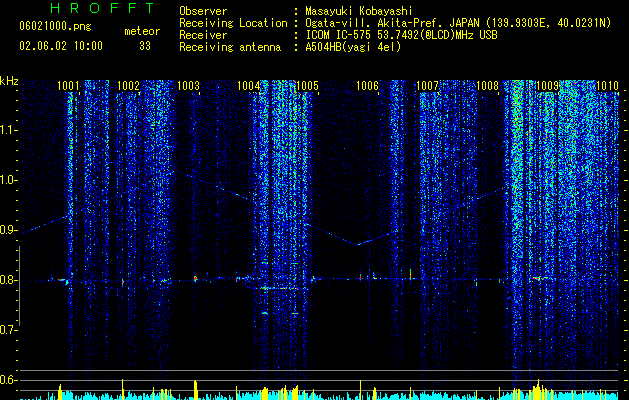Click the 1008 time marker
The width and height of the screenshot is (629, 400).
[x=487, y=85]
